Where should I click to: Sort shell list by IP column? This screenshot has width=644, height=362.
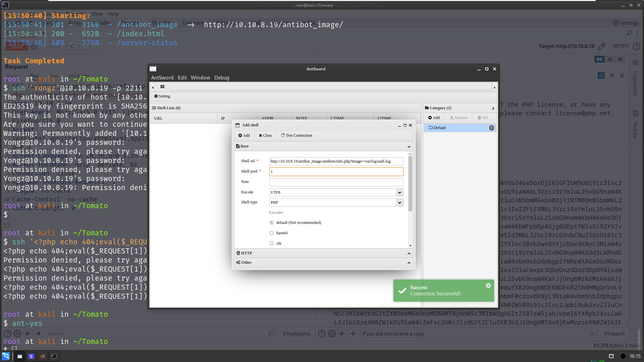click(237, 118)
